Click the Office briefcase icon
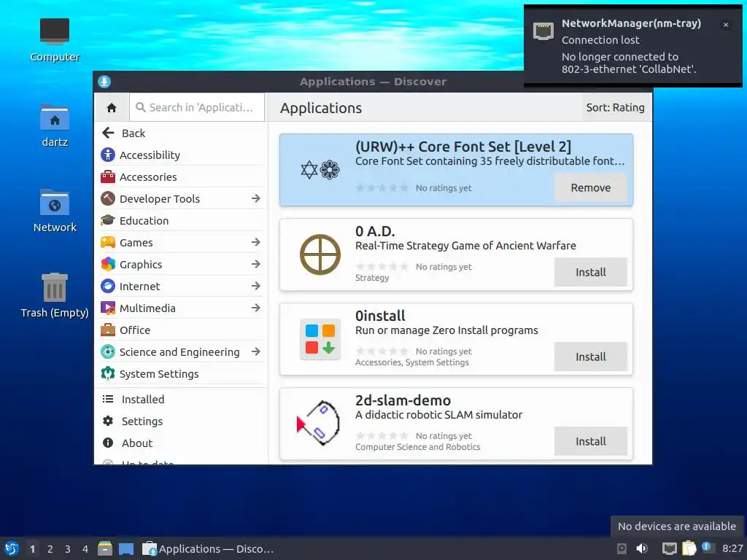This screenshot has height=560, width=747. [x=108, y=330]
